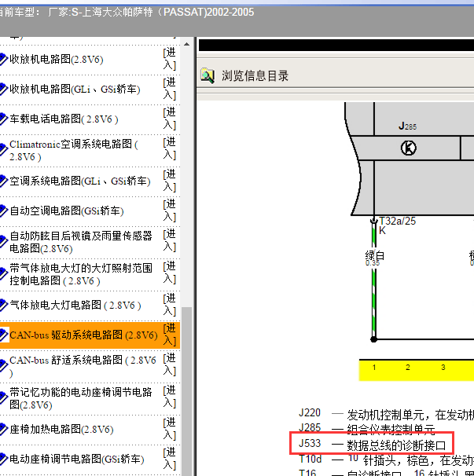Click column number 2 on yellow ruler
This screenshot has height=476, width=474.
[x=408, y=368]
